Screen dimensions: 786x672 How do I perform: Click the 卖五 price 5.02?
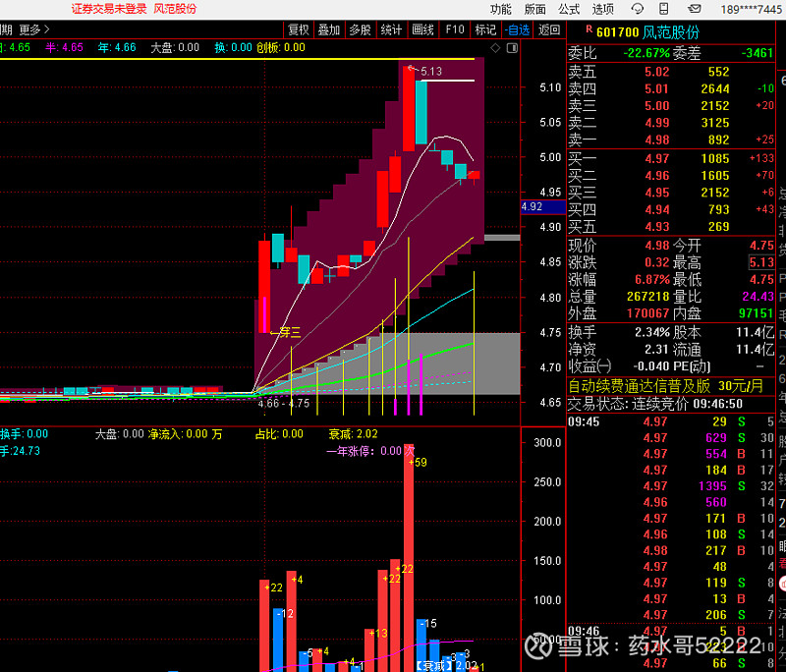point(656,72)
